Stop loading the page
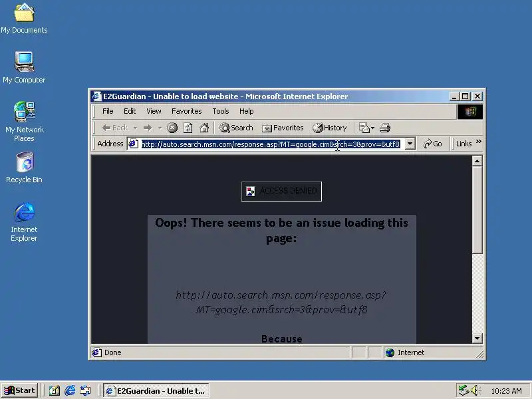The image size is (532, 399). click(172, 128)
